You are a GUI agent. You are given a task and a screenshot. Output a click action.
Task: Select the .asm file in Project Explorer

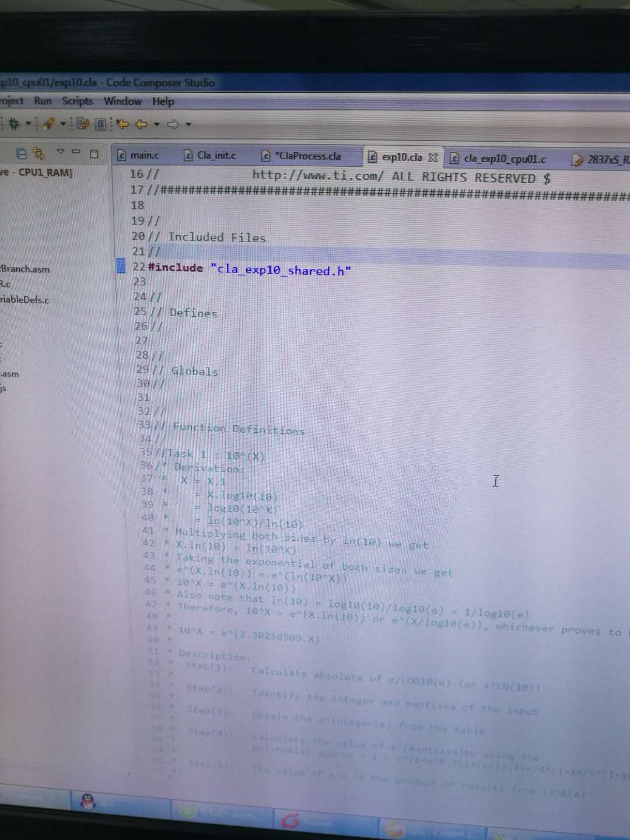(x=9, y=374)
